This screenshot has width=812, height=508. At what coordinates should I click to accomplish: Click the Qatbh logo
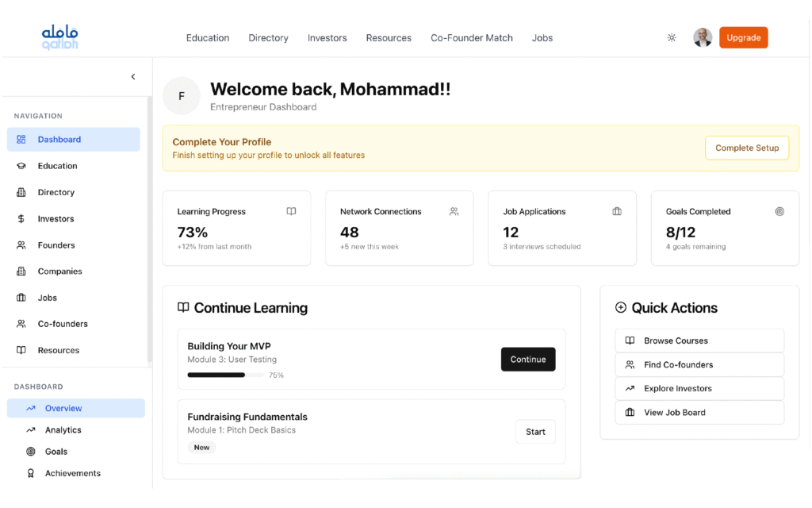point(60,37)
